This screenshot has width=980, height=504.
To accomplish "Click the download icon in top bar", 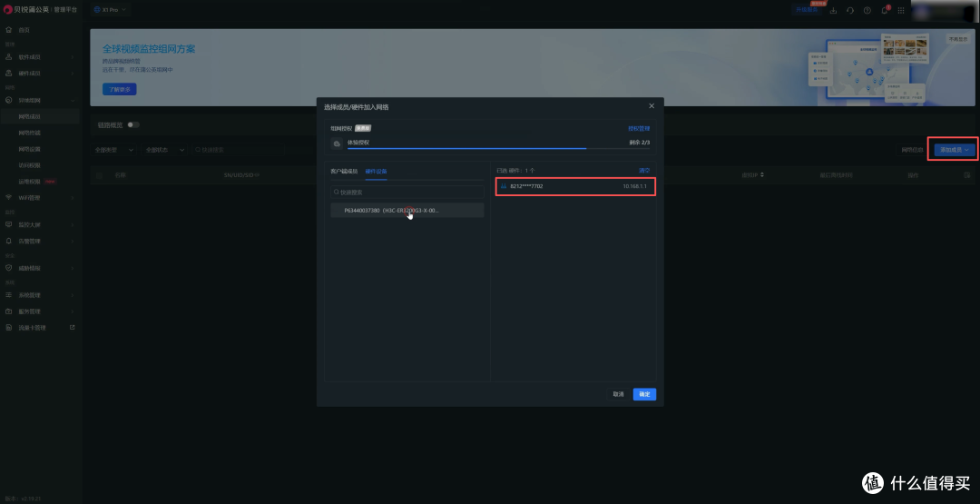I will click(833, 10).
